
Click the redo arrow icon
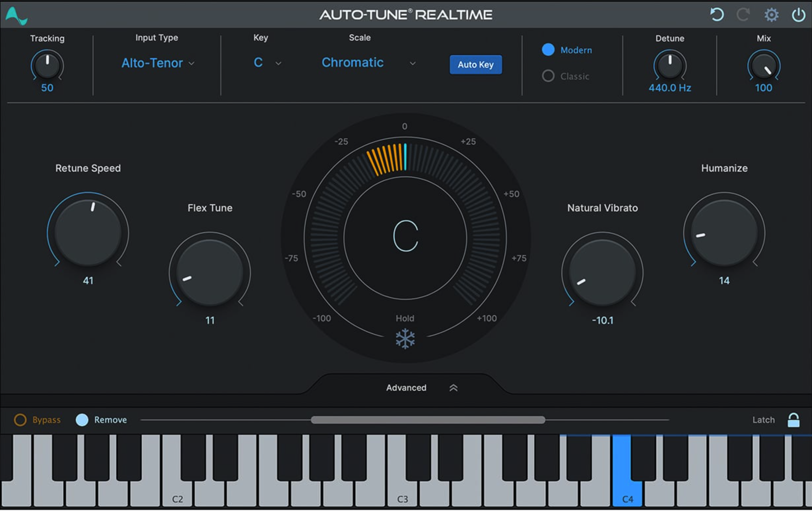tap(743, 15)
